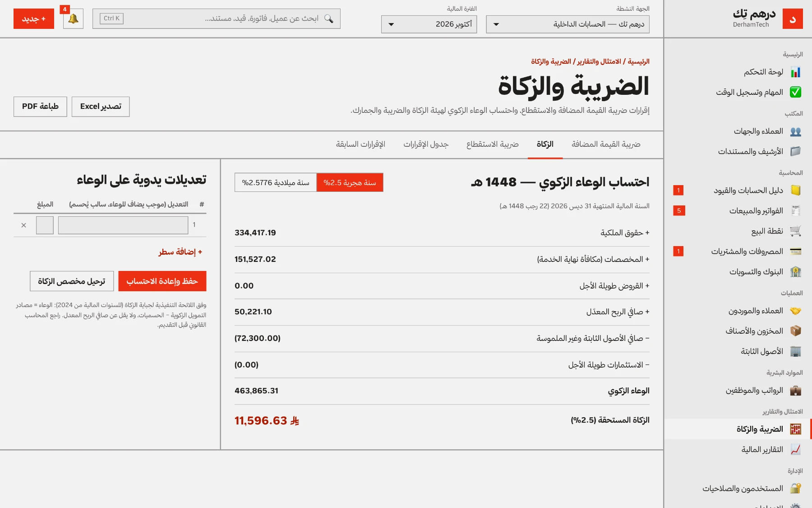
Task: Click the expenses credit card icon
Action: (795, 252)
